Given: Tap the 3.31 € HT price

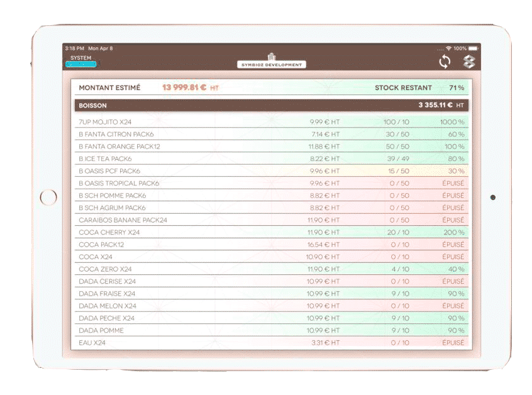Looking at the screenshot, I should tap(325, 342).
